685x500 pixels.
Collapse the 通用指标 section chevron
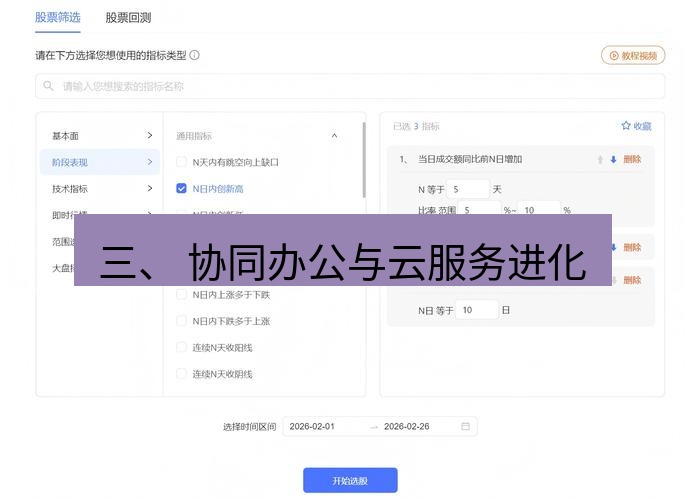pyautogui.click(x=334, y=136)
